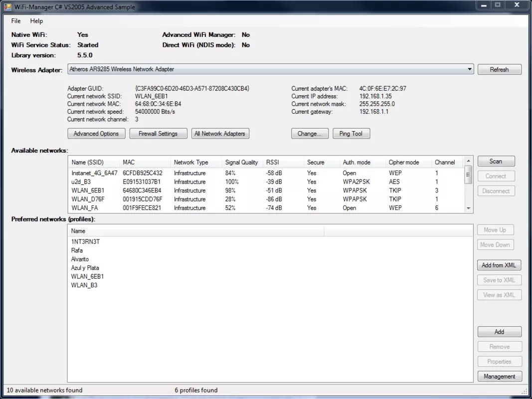Expand the Wireless Adapter dropdown
Image resolution: width=532 pixels, height=399 pixels.
pos(470,69)
